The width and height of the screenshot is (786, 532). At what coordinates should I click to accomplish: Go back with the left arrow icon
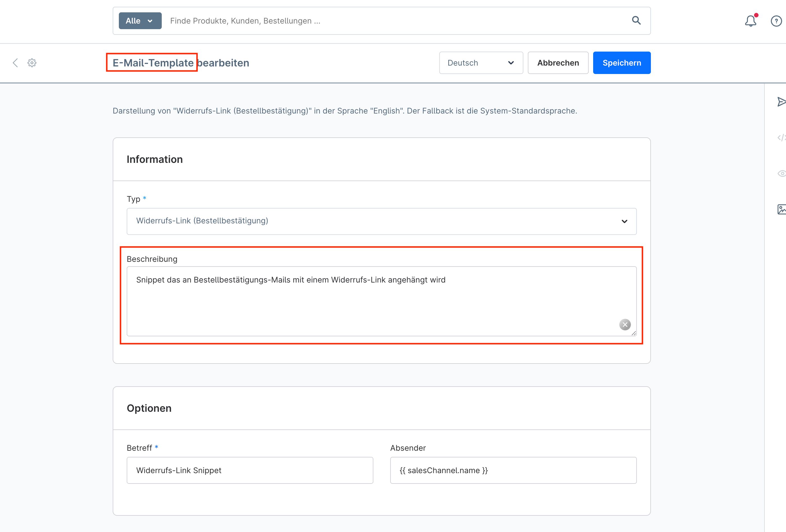point(15,63)
